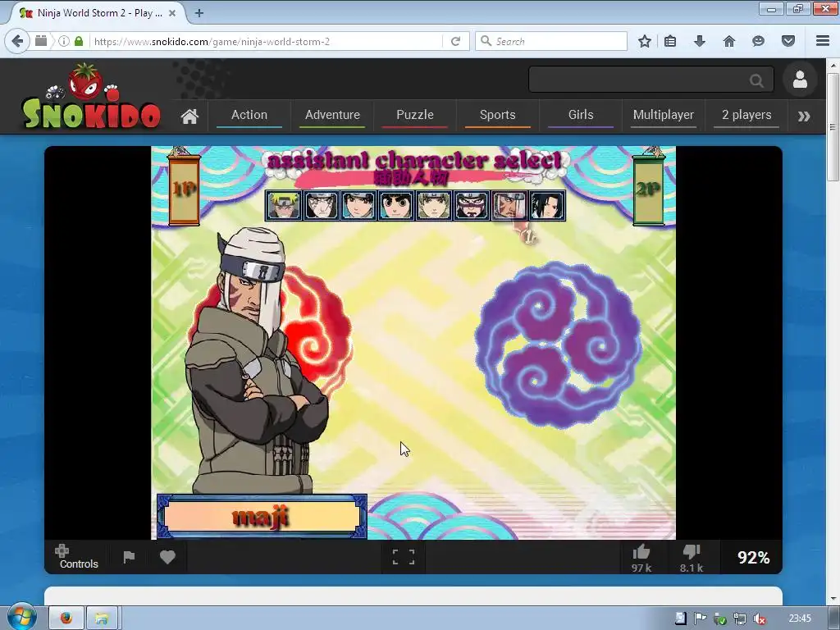The height and width of the screenshot is (630, 840).
Task: Open the Action games category
Action: pos(249,115)
